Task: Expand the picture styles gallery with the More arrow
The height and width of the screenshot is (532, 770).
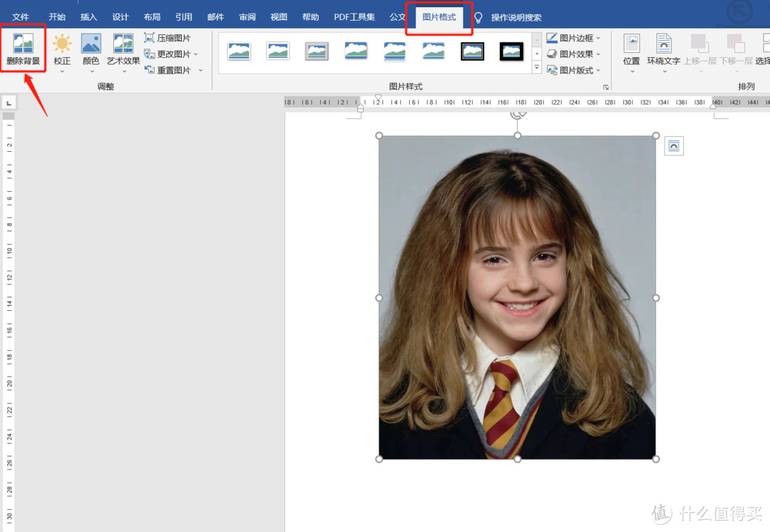Action: pyautogui.click(x=537, y=68)
